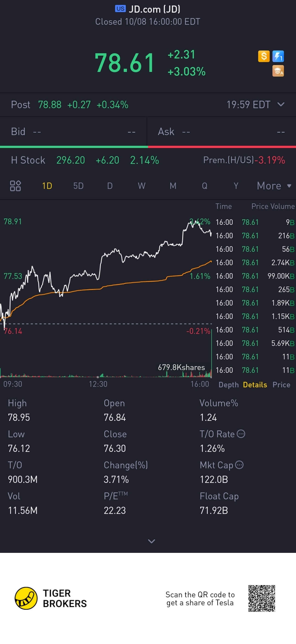The width and height of the screenshot is (296, 644).
Task: Select trade row with volume 514B
Action: tap(255, 330)
